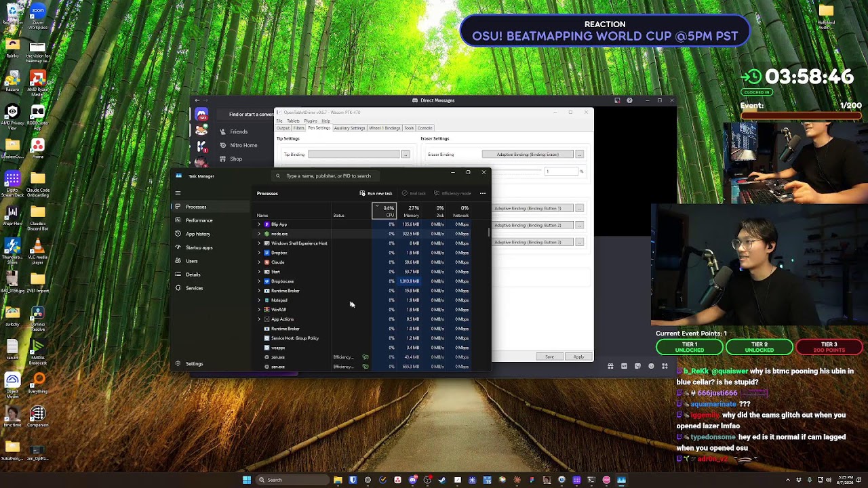Image resolution: width=868 pixels, height=488 pixels.
Task: Open the App history page in Task Manager
Action: click(210, 234)
